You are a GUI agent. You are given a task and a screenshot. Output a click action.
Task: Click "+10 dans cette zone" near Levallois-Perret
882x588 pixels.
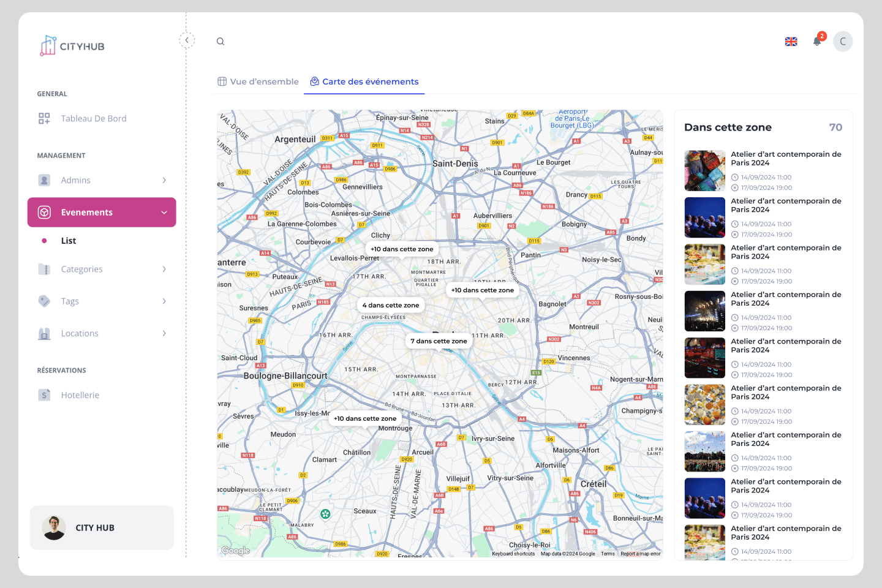pos(402,249)
